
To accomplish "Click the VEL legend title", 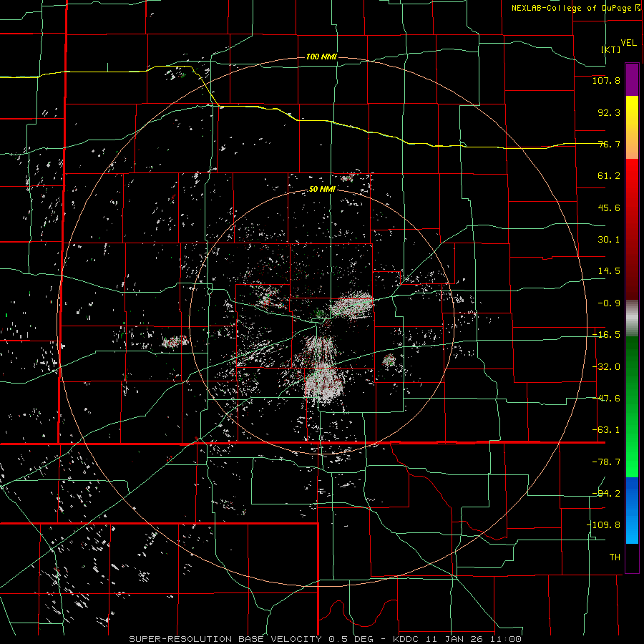I will (628, 42).
